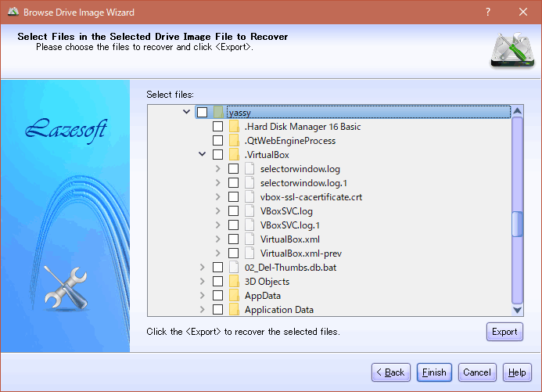Image resolution: width=542 pixels, height=392 pixels.
Task: Click the vbox-ssl-cacertificate.crt file icon
Action: pos(249,196)
